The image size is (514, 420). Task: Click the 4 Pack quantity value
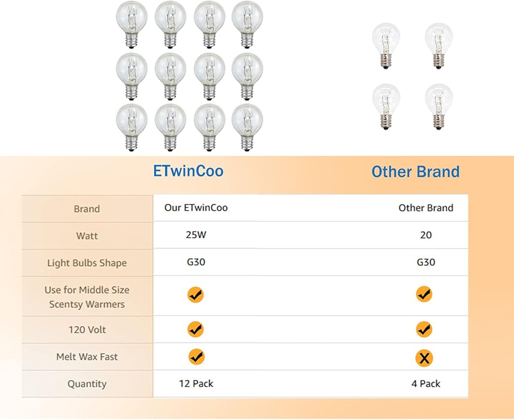click(426, 384)
